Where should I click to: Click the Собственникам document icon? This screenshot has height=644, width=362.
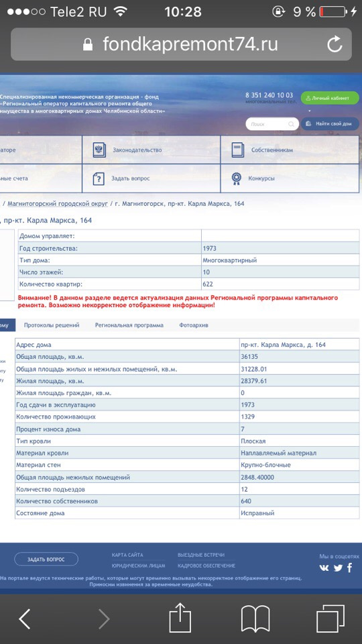click(237, 150)
